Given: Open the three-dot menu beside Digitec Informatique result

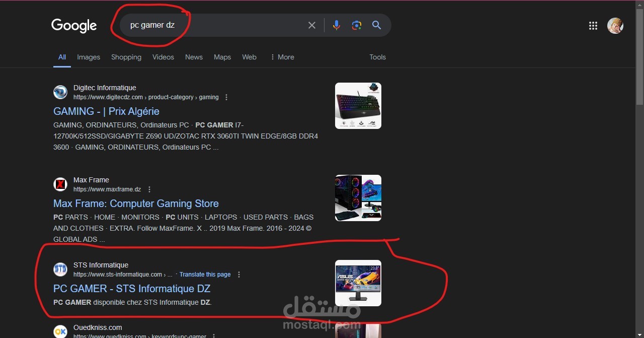Looking at the screenshot, I should pyautogui.click(x=226, y=97).
